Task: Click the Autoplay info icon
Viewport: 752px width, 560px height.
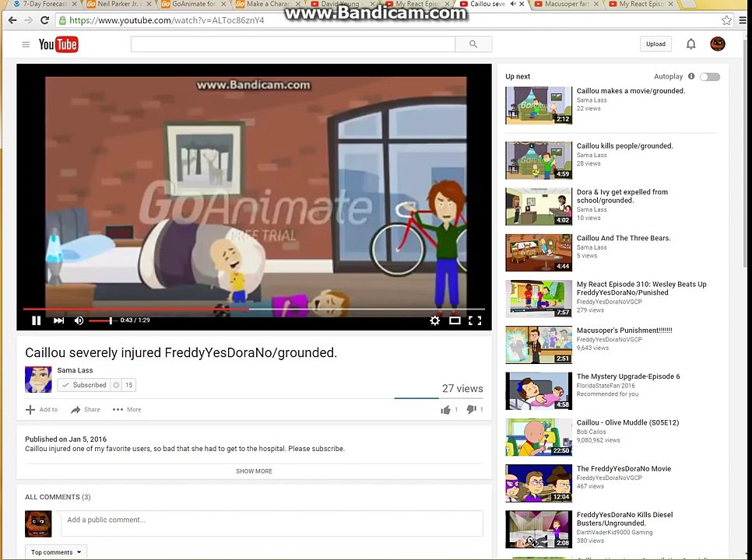Action: pos(691,76)
